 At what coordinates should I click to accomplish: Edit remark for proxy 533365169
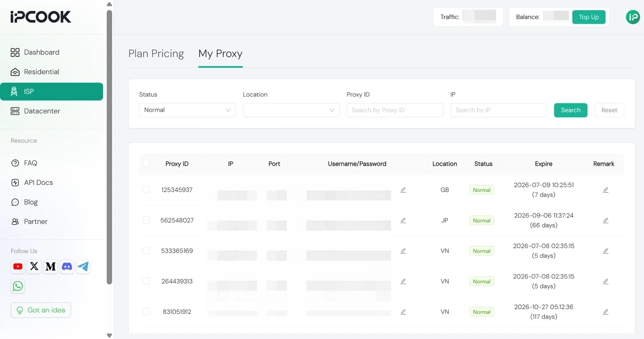(x=606, y=251)
